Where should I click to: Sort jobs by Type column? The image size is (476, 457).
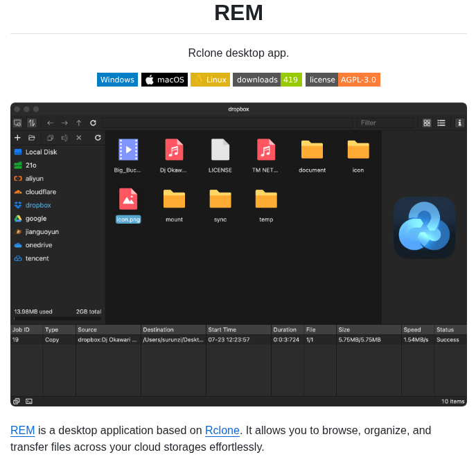point(60,330)
